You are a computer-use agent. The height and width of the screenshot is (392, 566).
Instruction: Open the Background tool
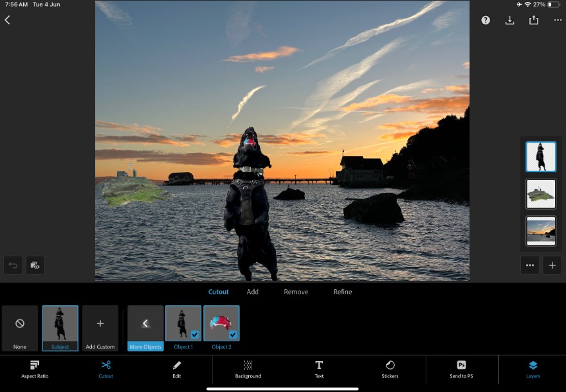click(x=248, y=369)
